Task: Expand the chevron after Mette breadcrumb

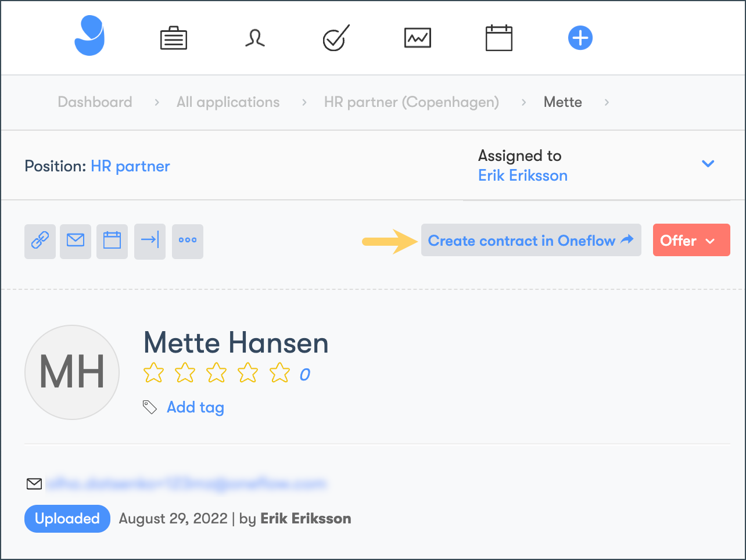Action: [607, 102]
